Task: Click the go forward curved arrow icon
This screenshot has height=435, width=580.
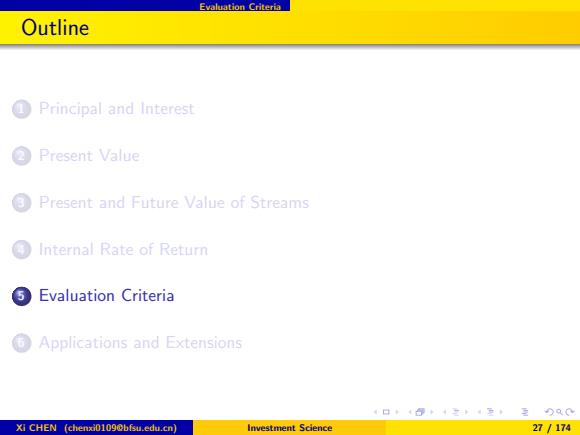Action: [570, 412]
